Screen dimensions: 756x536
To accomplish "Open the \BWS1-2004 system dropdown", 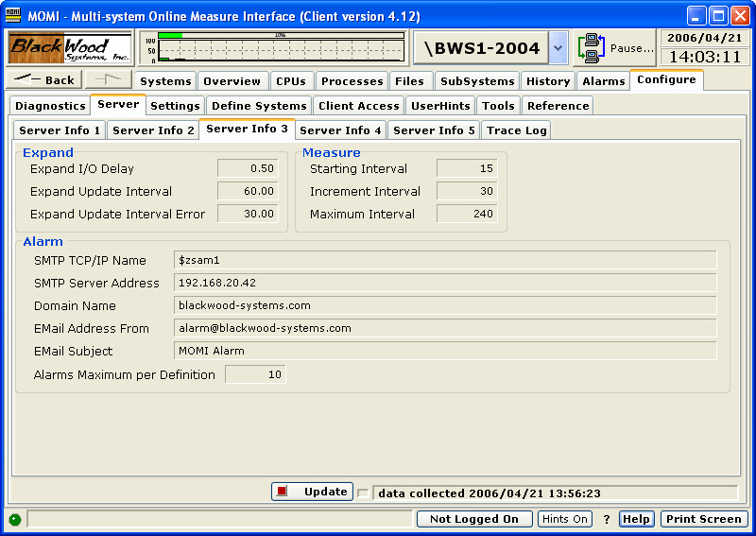I will tap(558, 47).
